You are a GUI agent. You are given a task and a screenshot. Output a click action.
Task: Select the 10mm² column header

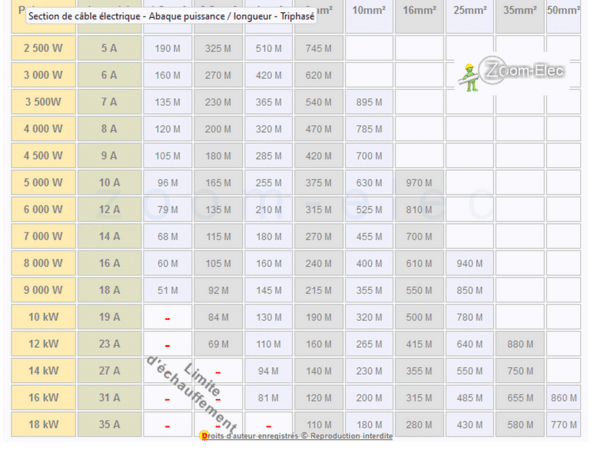[368, 10]
